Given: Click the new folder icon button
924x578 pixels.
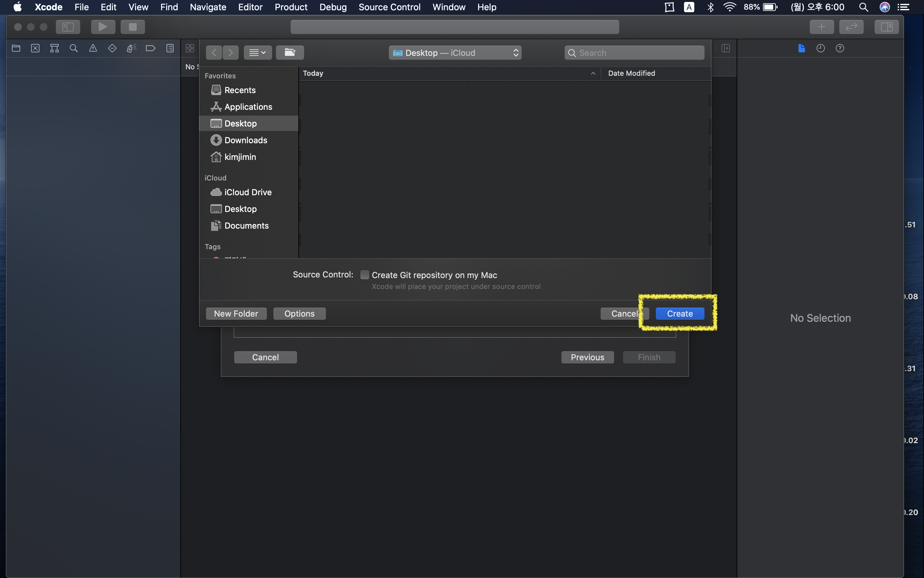Looking at the screenshot, I should [290, 52].
